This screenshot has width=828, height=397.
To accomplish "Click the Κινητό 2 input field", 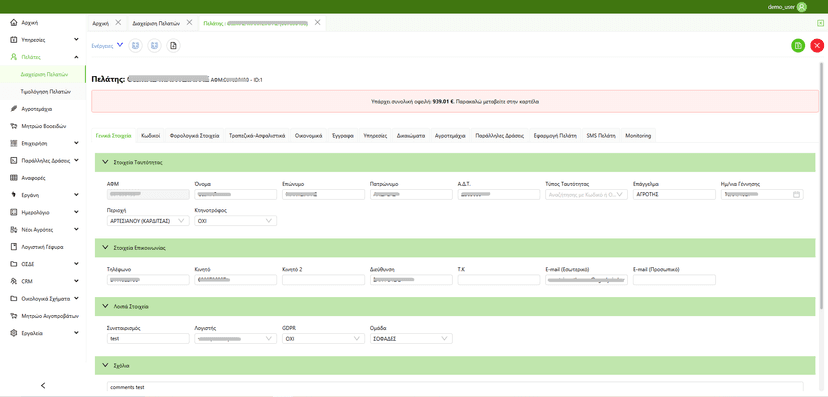I will tap(323, 280).
